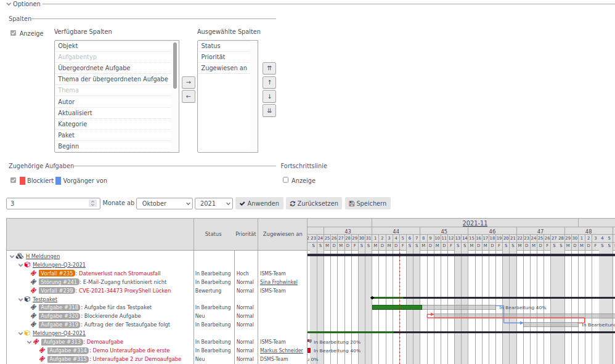Image resolution: width=615 pixels, height=364 pixels.
Task: Remove column with left arrow button
Action: click(x=189, y=96)
